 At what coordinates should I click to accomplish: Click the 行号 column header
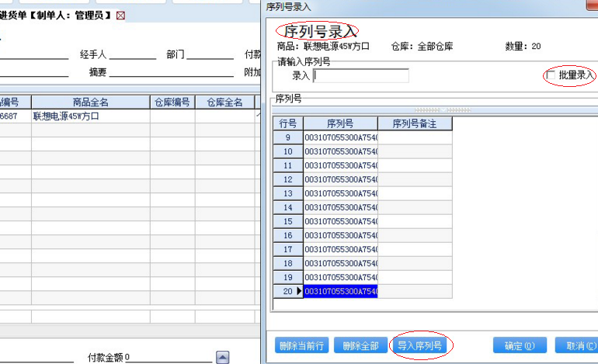tap(288, 123)
